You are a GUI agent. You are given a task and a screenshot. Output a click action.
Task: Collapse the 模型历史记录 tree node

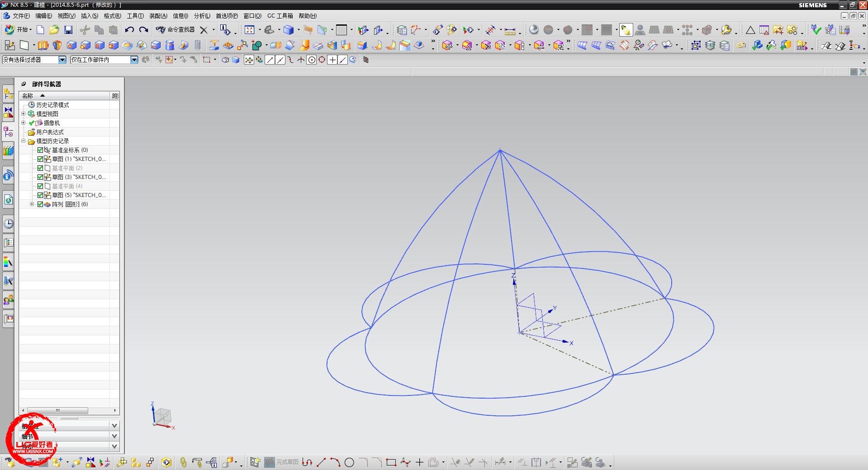(x=24, y=141)
